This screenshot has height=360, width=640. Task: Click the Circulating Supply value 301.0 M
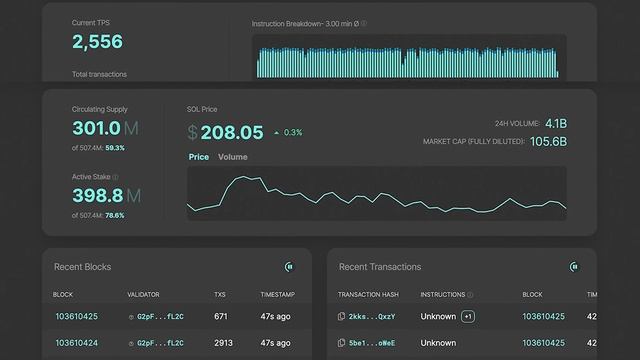(105, 128)
